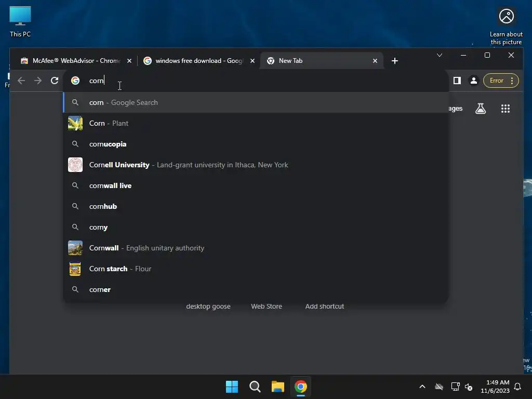Screen dimensions: 532x399
Task: Select the cornhub suggestion
Action: click(256, 206)
